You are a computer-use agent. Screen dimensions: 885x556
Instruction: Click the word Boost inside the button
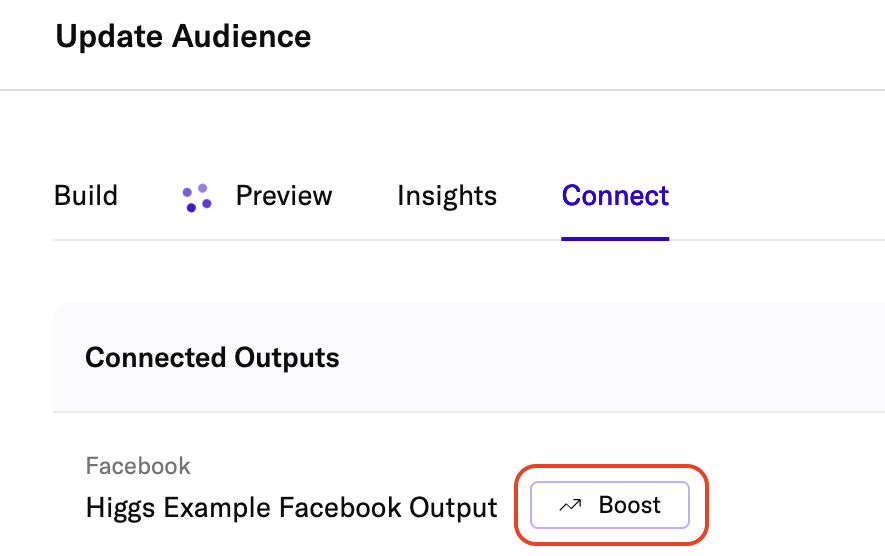click(629, 506)
